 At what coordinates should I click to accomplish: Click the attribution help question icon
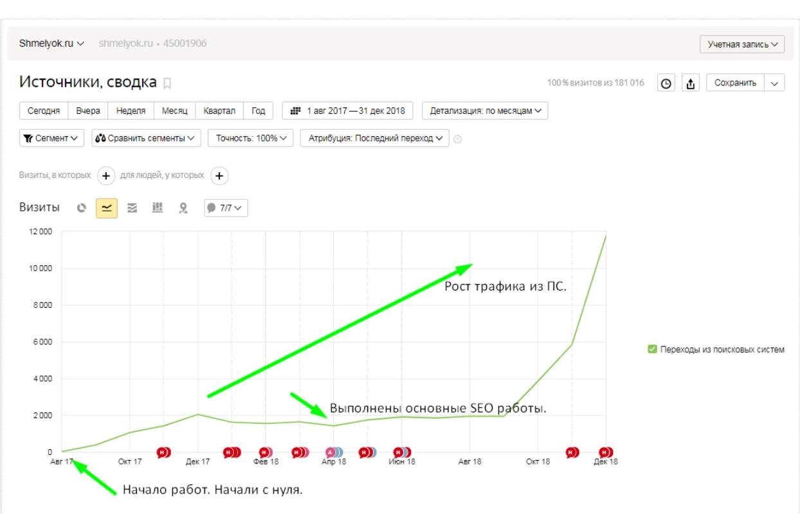[x=458, y=139]
